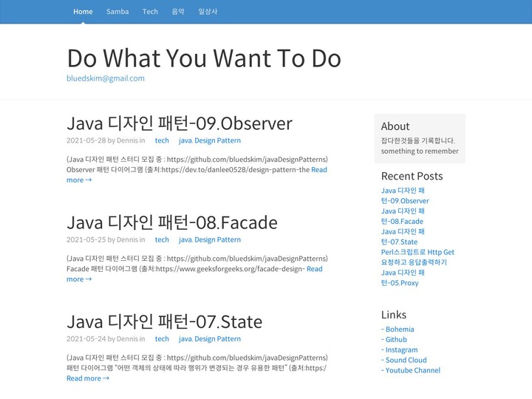Click the About heading in sidebar
532x399 pixels.
click(x=395, y=126)
